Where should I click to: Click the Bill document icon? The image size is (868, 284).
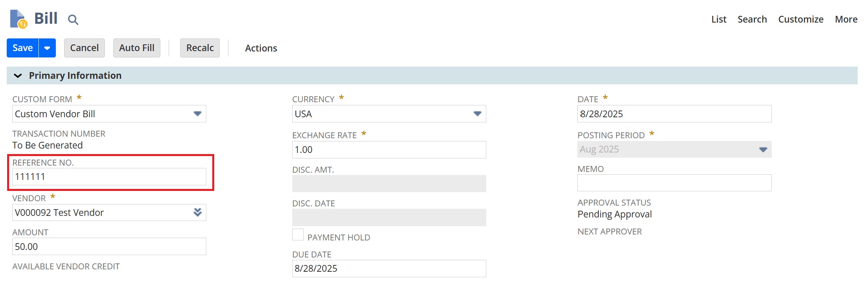point(18,19)
